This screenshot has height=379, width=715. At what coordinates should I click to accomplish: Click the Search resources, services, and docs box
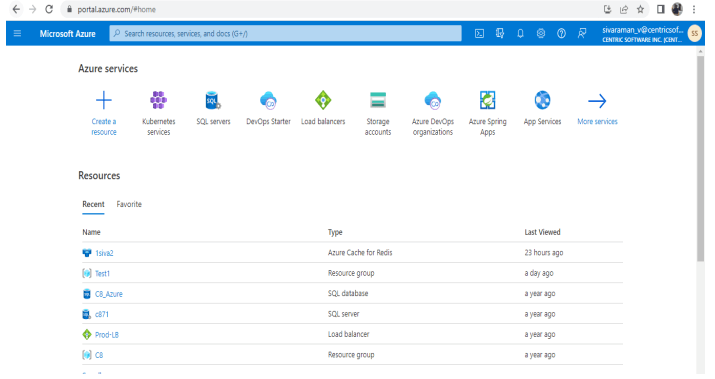(285, 33)
